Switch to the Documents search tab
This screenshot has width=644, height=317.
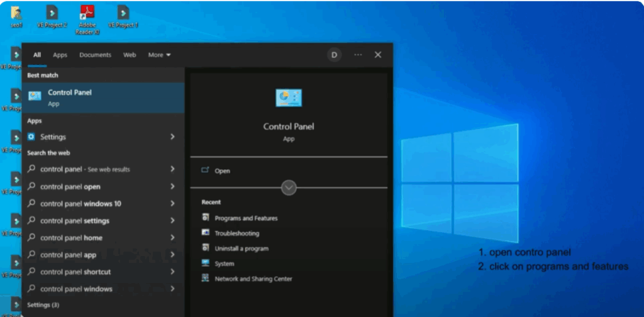[95, 55]
